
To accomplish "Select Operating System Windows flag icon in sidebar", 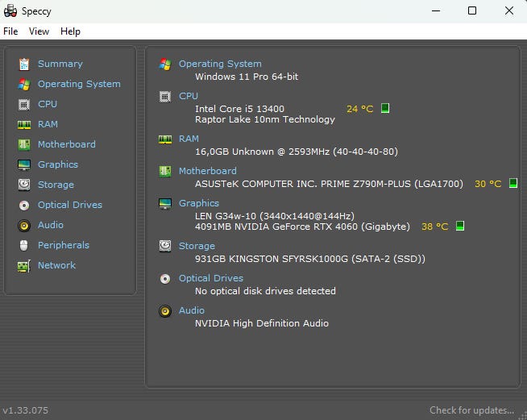I will coord(24,84).
